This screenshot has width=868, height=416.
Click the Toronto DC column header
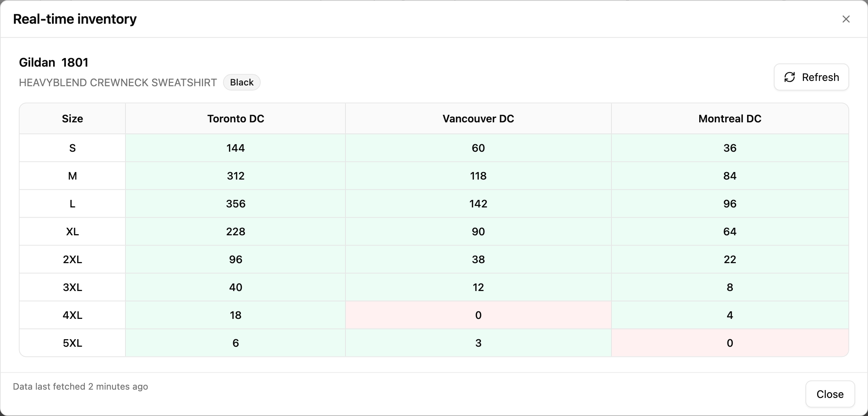(x=235, y=119)
